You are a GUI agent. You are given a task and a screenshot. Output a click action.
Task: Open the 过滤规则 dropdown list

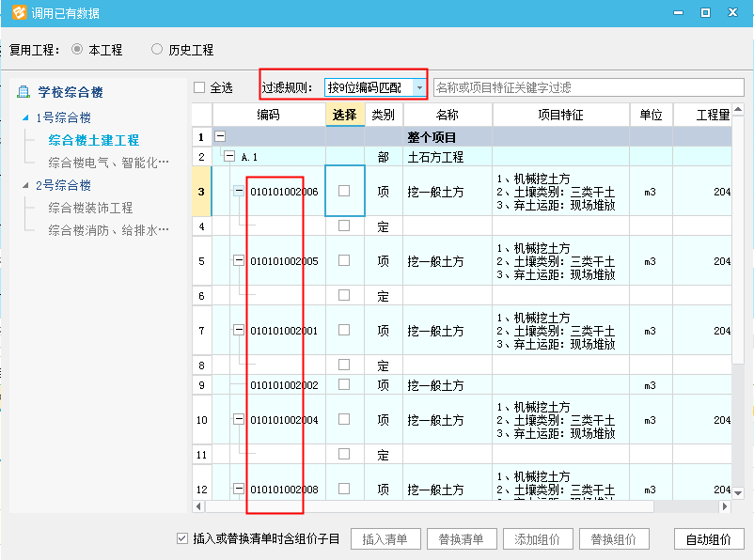[418, 87]
